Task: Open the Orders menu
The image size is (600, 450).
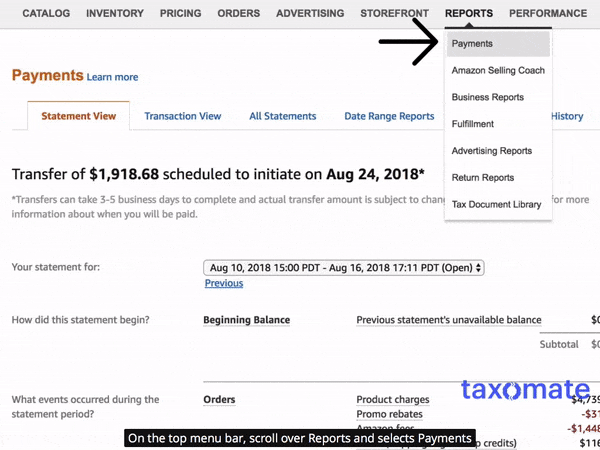Action: (238, 13)
